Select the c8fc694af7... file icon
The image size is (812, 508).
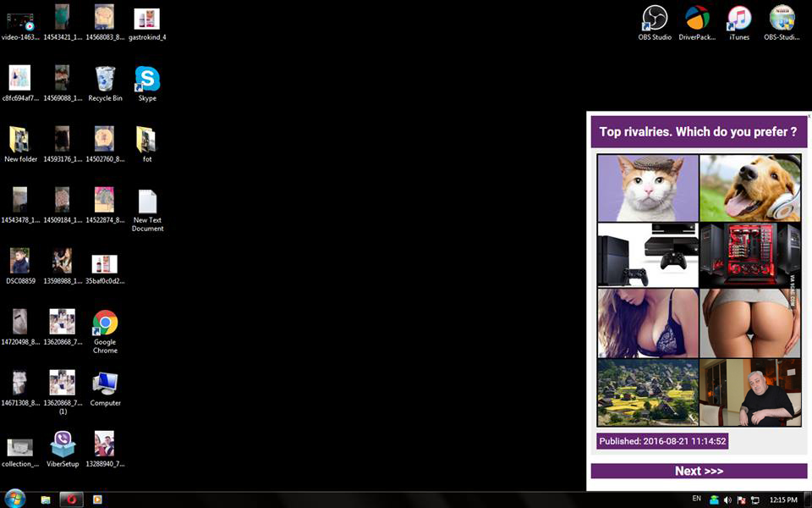20,84
